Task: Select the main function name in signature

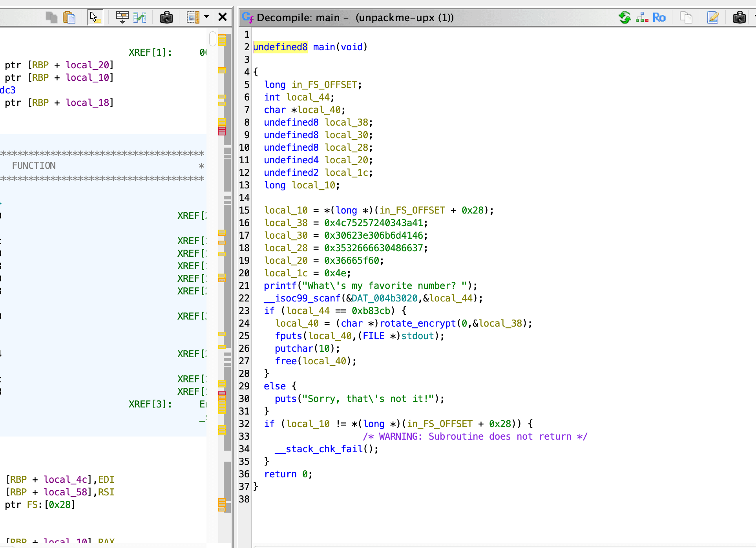Action: [x=324, y=47]
